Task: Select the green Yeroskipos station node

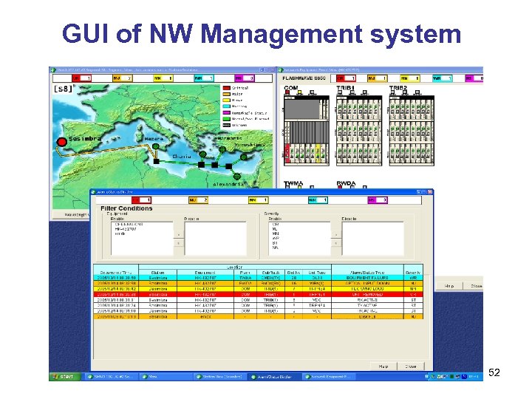Action: tap(243, 157)
